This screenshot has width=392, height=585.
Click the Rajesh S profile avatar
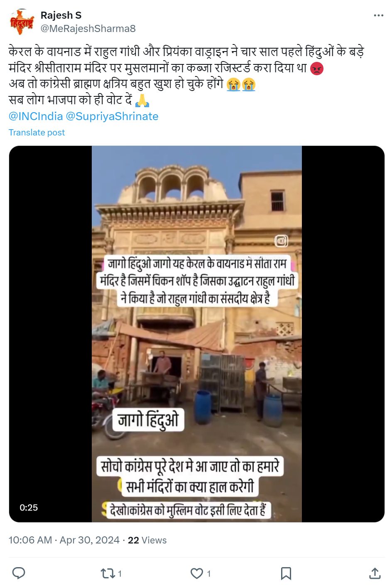point(22,22)
